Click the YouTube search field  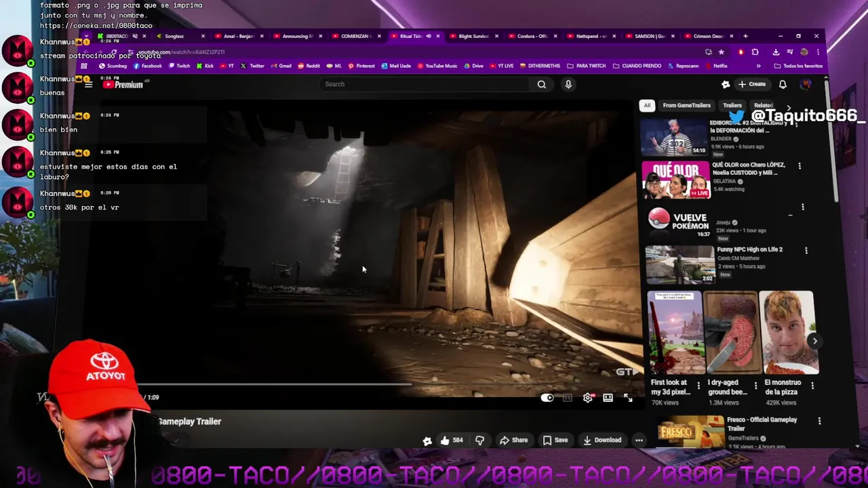point(424,84)
